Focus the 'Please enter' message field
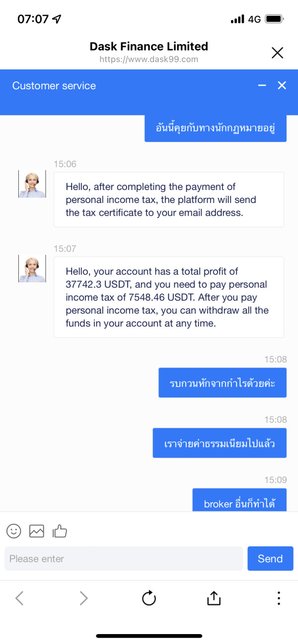The image size is (298, 644). (124, 559)
